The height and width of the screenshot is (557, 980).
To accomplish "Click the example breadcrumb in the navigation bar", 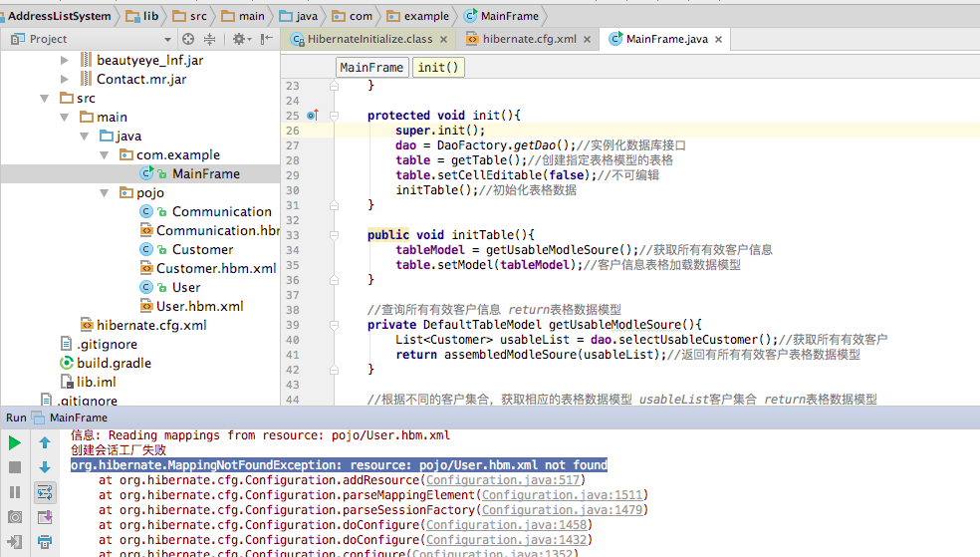I will (418, 16).
